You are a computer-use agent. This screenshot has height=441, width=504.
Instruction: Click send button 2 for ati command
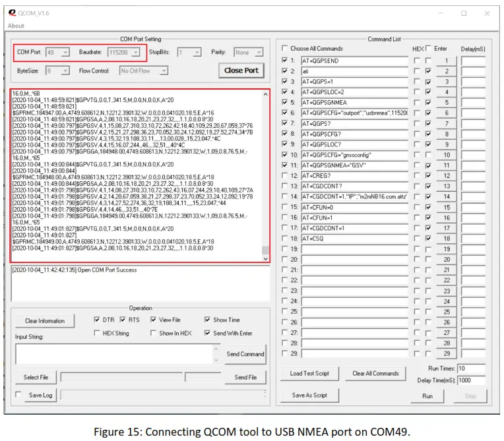(447, 71)
